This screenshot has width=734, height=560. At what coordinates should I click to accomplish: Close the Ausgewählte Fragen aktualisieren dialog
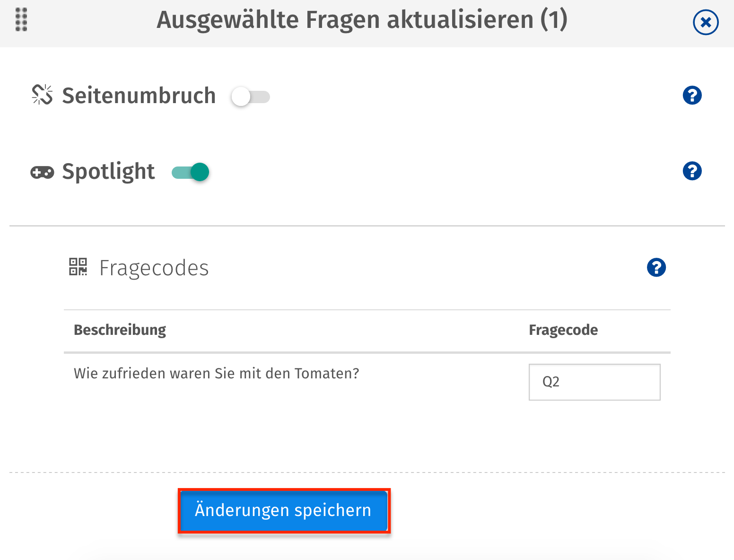[705, 22]
